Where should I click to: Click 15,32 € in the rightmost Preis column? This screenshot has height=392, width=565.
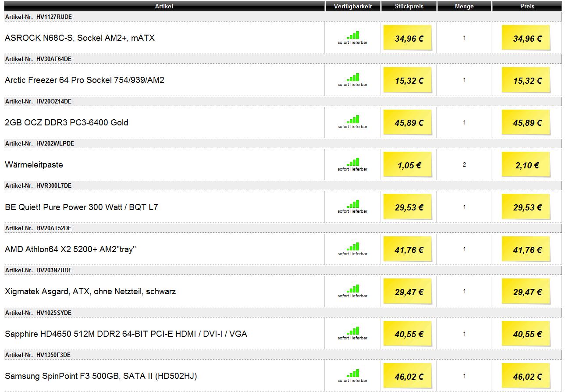pos(527,81)
